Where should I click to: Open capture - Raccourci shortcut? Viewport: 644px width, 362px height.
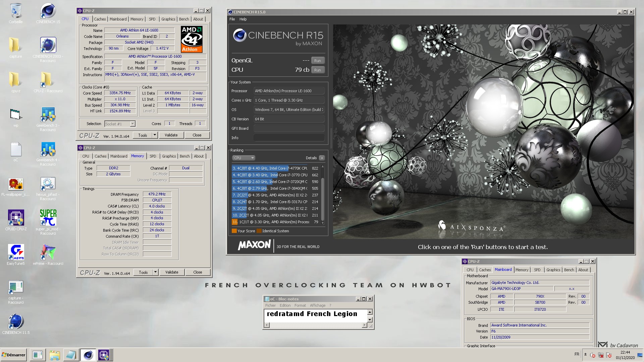tap(16, 292)
